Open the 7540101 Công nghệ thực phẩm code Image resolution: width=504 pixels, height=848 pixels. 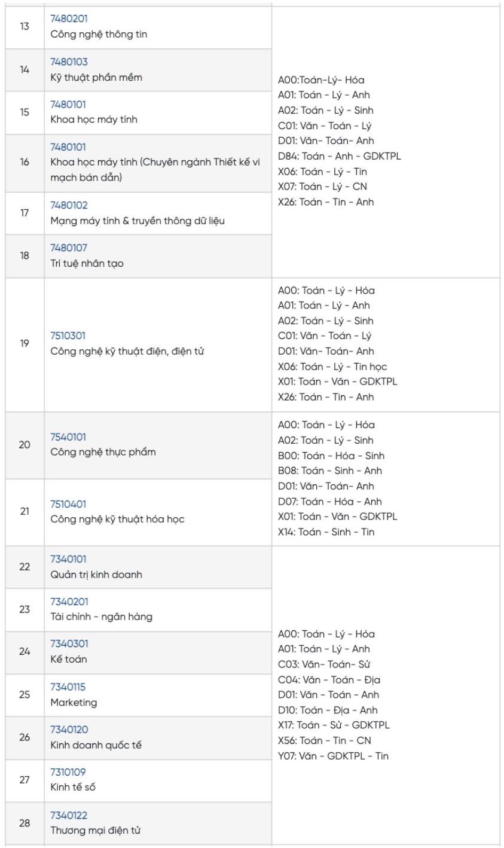point(68,437)
